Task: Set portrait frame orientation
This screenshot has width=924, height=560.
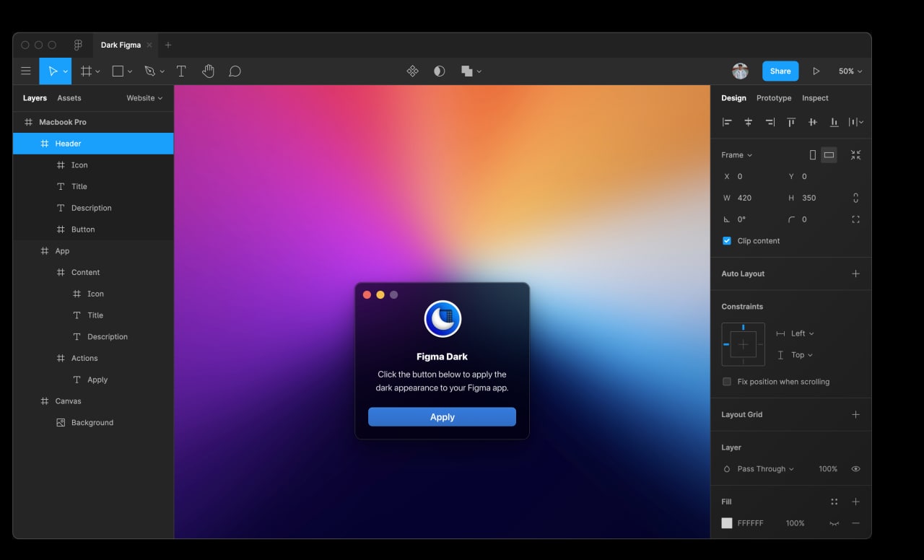Action: pos(813,154)
